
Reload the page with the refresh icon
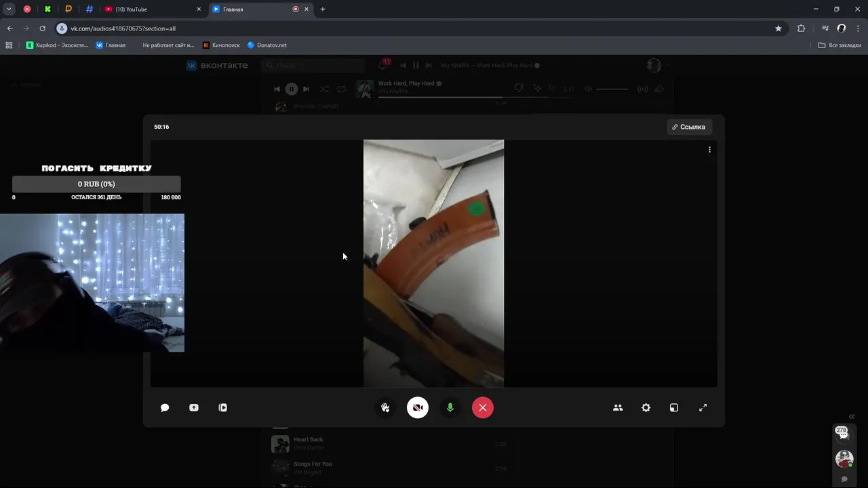[x=42, y=28]
